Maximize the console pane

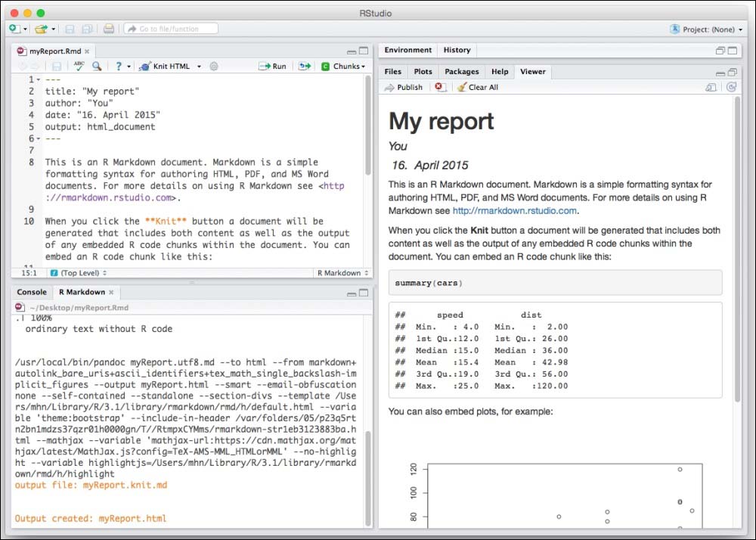(364, 293)
